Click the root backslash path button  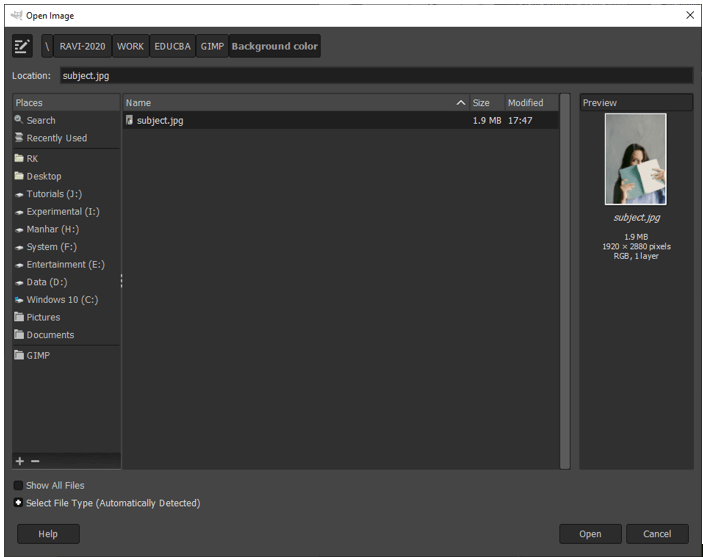coord(47,46)
